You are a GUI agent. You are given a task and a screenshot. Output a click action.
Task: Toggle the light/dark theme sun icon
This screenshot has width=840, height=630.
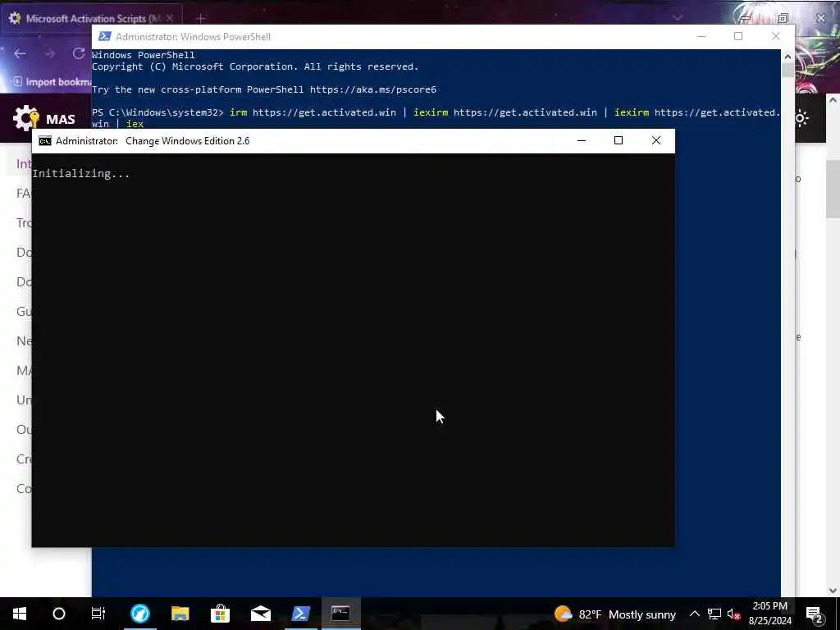tap(801, 118)
